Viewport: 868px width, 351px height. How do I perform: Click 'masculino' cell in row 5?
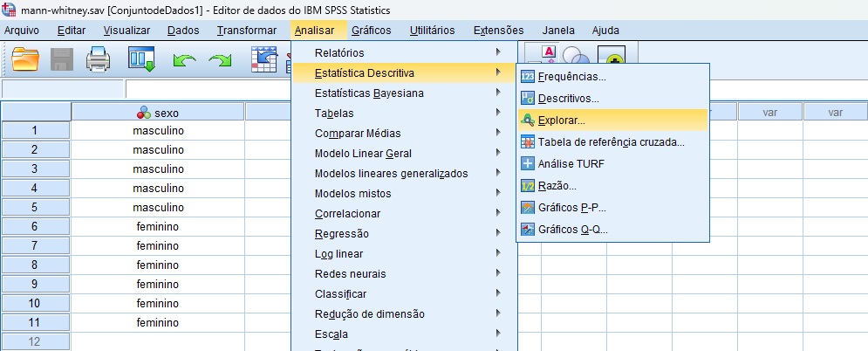158,208
